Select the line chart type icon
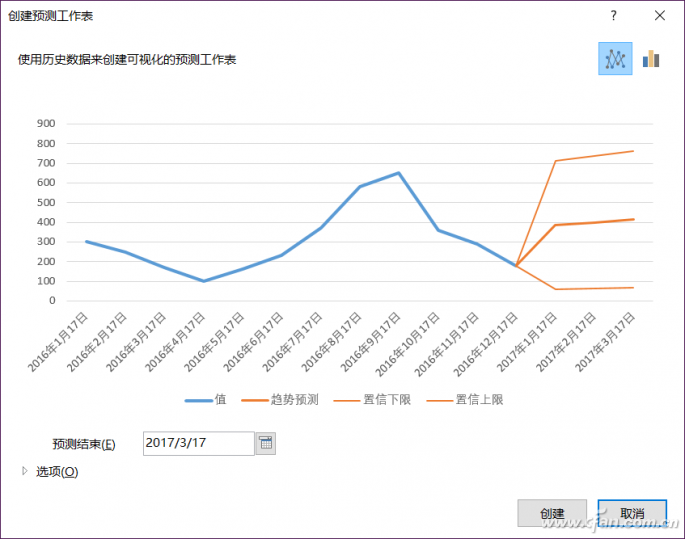Screen dimensions: 685x539 pos(615,59)
